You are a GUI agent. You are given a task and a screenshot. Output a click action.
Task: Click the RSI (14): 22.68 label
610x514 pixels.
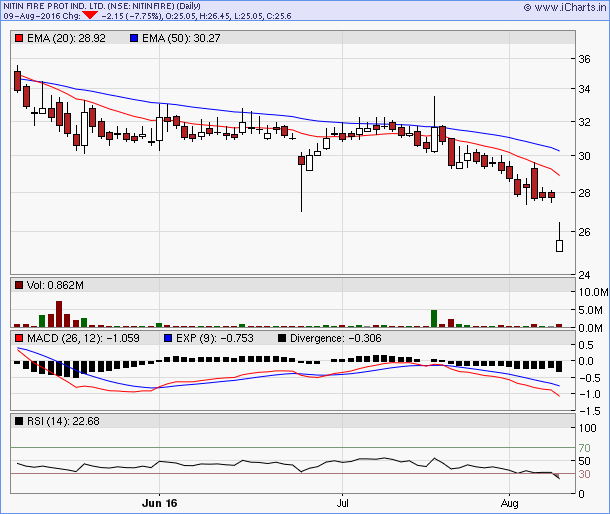tap(63, 421)
